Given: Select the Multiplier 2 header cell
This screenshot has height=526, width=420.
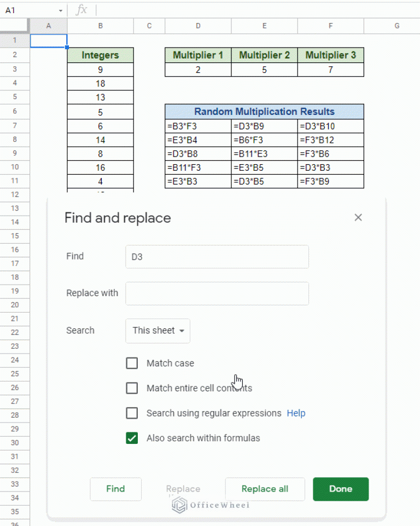Looking at the screenshot, I should 264,55.
